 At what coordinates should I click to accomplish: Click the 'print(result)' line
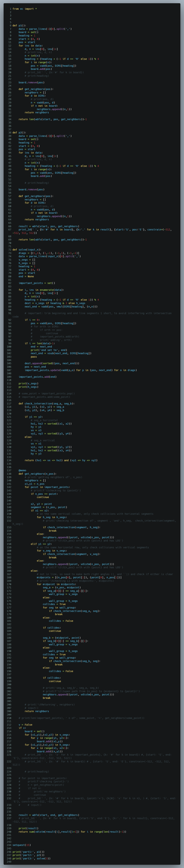click(x=28, y=828)
